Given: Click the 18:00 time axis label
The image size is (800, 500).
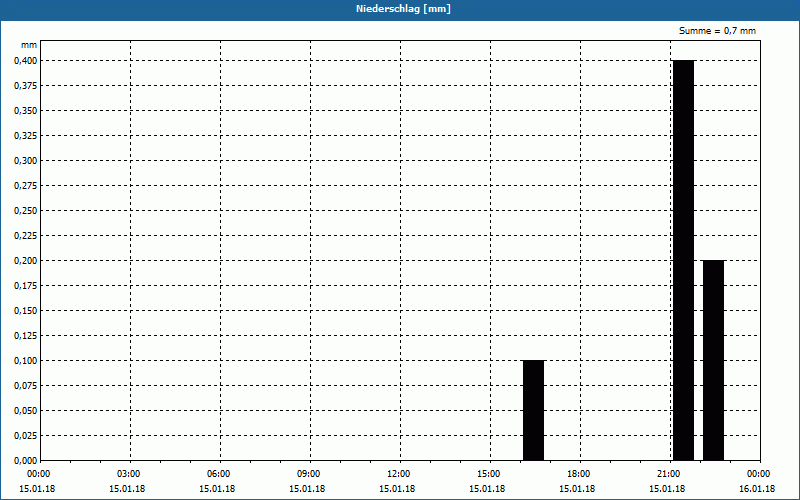Looking at the screenshot, I should coord(579,474).
